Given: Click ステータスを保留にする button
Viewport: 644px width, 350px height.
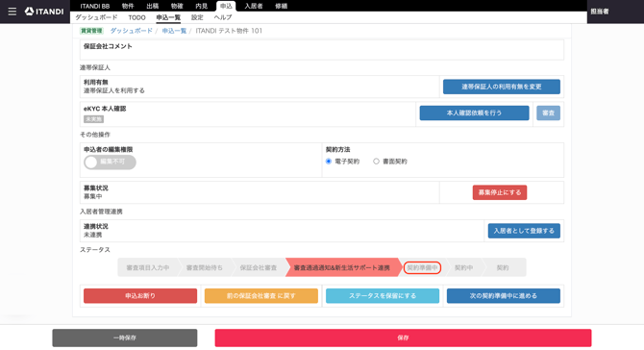Looking at the screenshot, I should 383,296.
